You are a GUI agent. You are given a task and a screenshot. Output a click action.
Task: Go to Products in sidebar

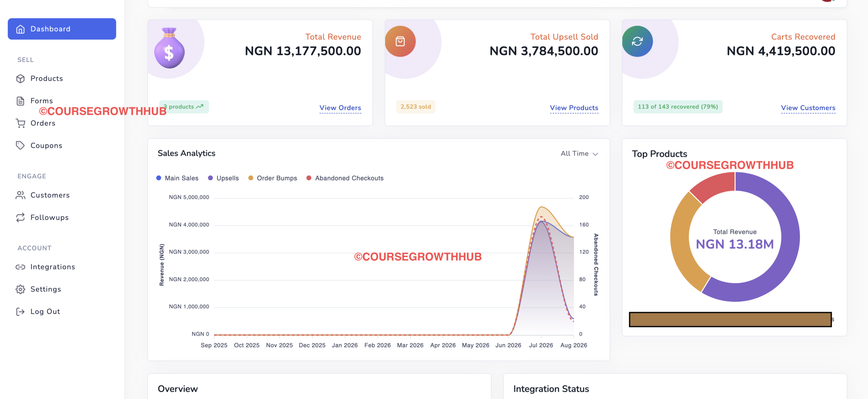tap(47, 79)
